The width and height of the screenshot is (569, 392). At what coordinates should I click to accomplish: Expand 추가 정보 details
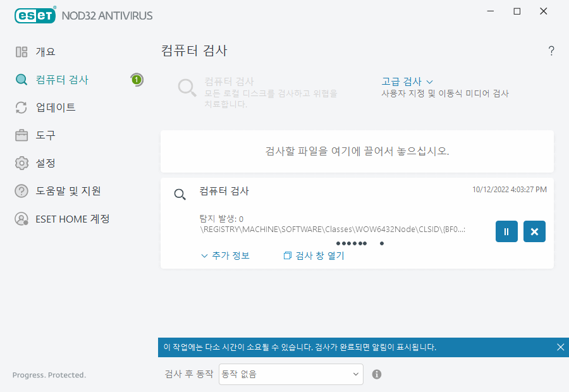tap(225, 255)
